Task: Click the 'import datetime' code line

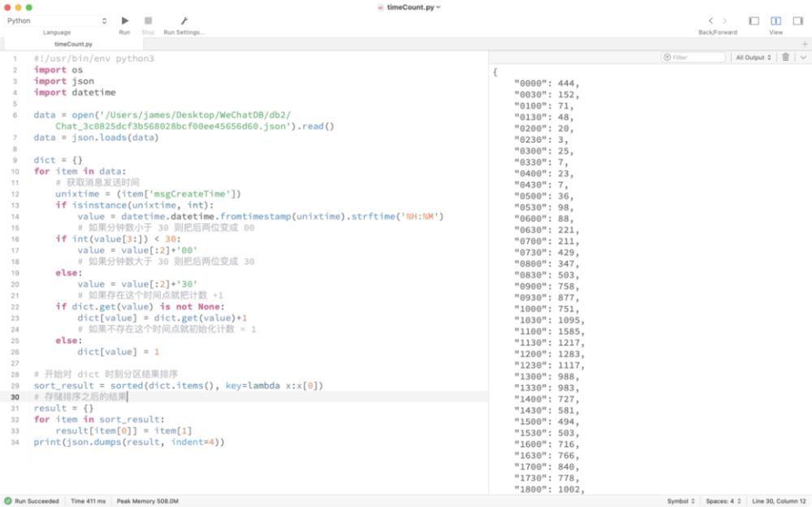Action: (x=75, y=93)
